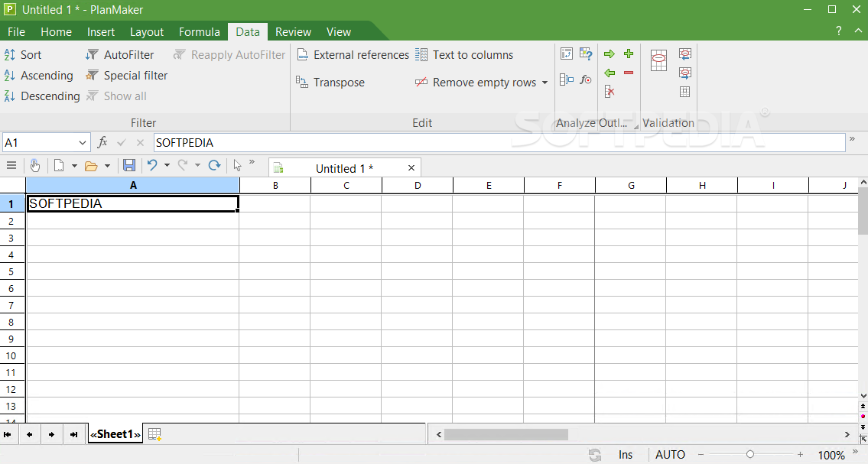868x464 pixels.
Task: Click the pivot table icon
Action: click(567, 54)
